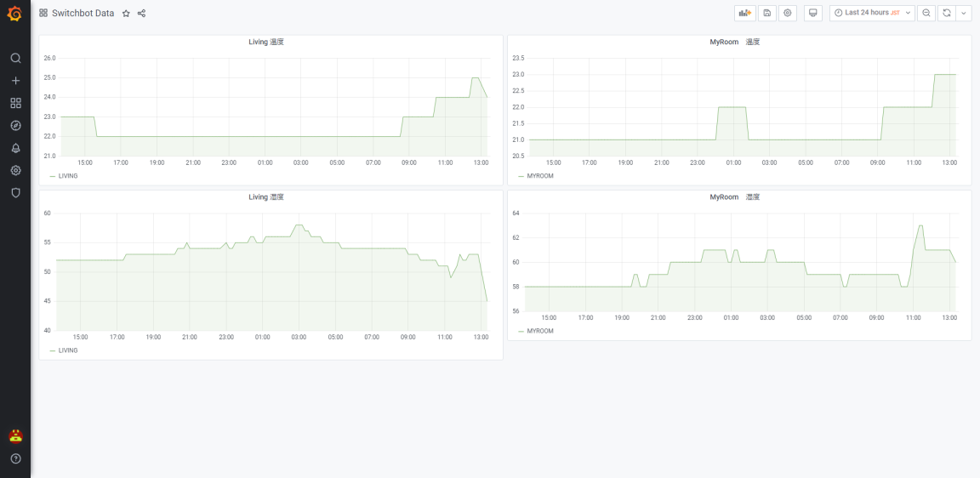Click the Grafana logo home icon
This screenshot has height=478, width=980.
coord(14,14)
